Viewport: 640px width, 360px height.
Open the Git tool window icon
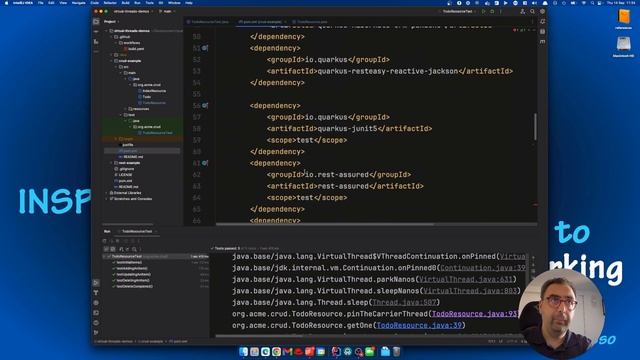coord(96,333)
